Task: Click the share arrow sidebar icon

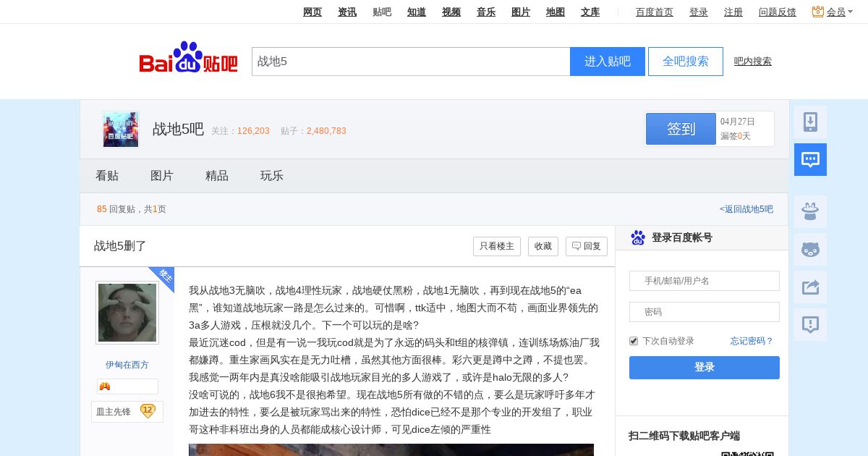Action: [x=810, y=287]
